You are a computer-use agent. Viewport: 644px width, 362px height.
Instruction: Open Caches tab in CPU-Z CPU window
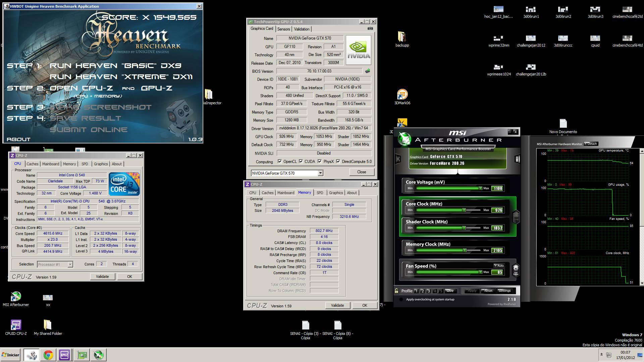point(33,164)
